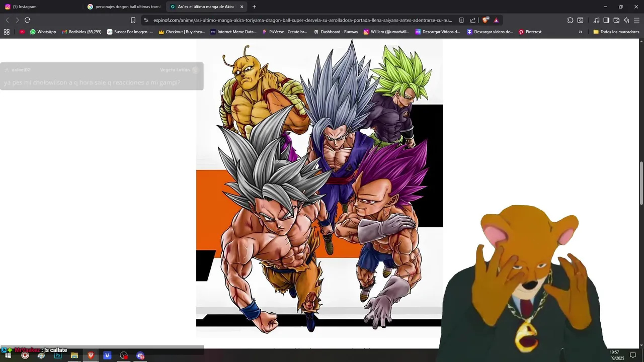Open 'Dashboard - Runway' bookmark
644x362 pixels.
tap(336, 32)
